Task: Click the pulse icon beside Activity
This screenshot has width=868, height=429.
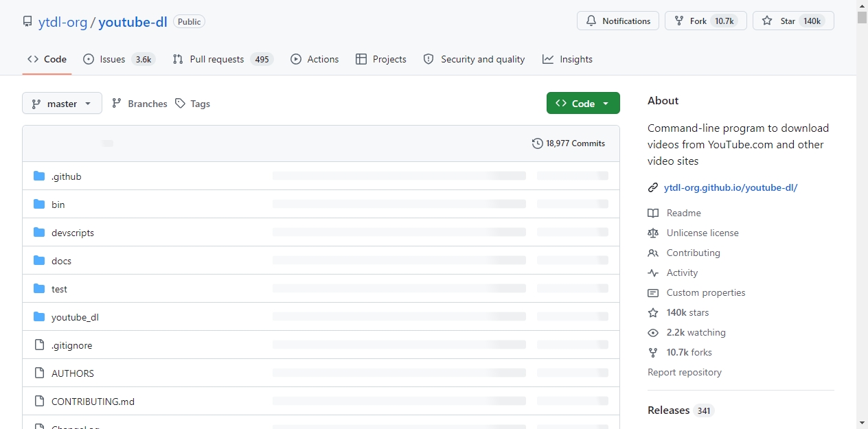Action: [x=653, y=273]
